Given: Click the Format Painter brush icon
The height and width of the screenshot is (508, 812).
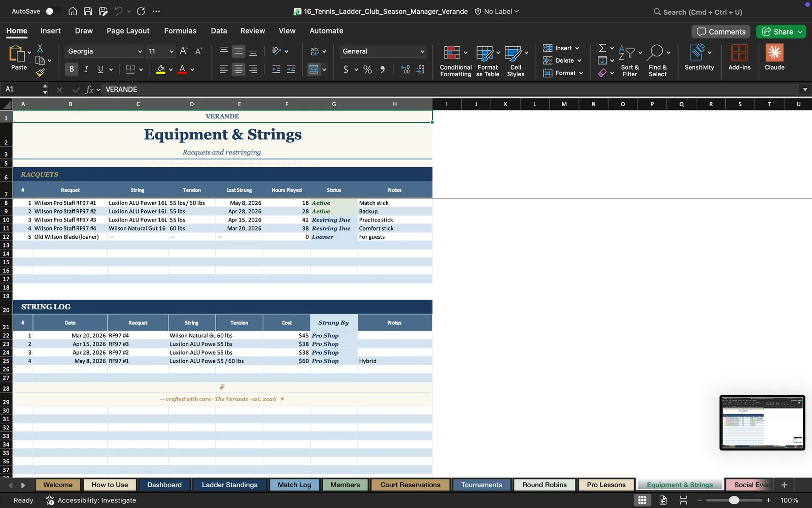Looking at the screenshot, I should click(x=40, y=73).
